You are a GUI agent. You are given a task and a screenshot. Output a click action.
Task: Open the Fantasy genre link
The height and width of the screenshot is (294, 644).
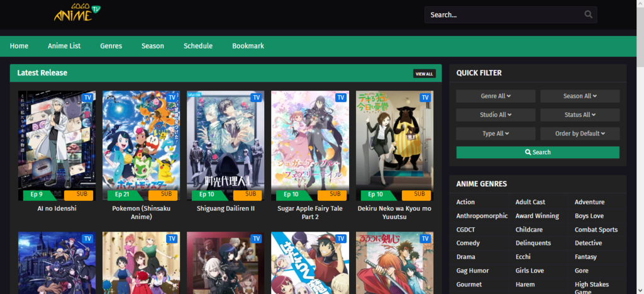pyautogui.click(x=586, y=257)
